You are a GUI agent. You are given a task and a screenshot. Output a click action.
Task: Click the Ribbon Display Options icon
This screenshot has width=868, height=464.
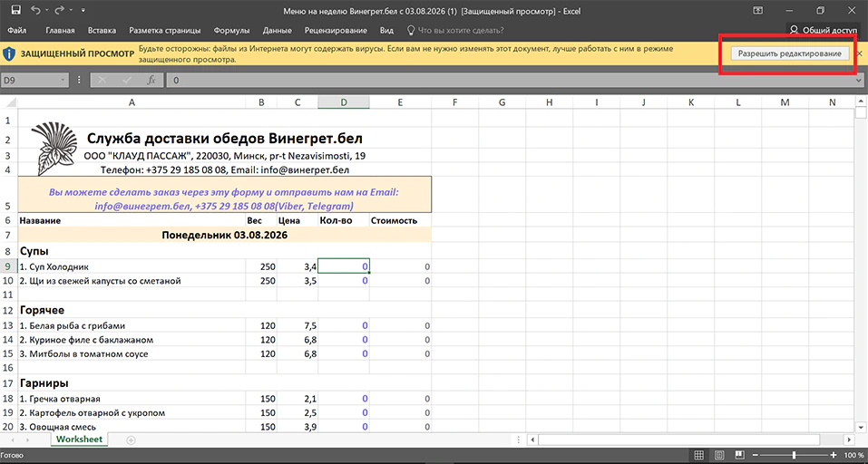tap(758, 11)
